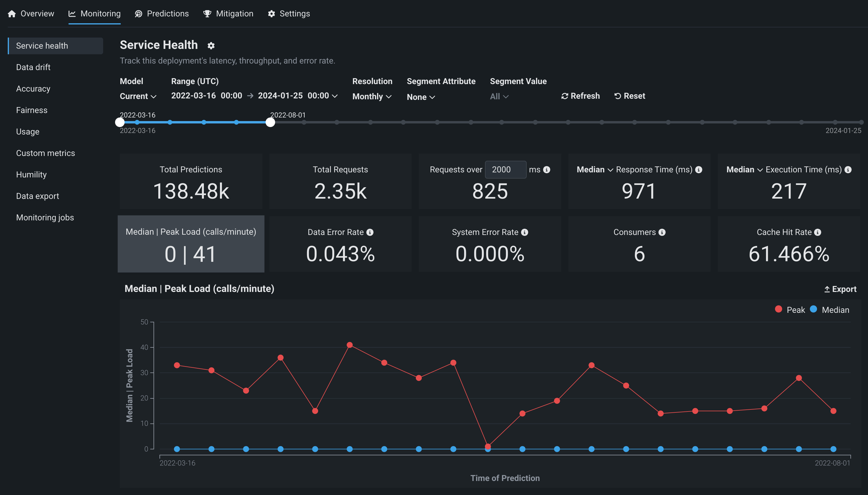
Task: Click Response Time info icon
Action: [x=698, y=170]
